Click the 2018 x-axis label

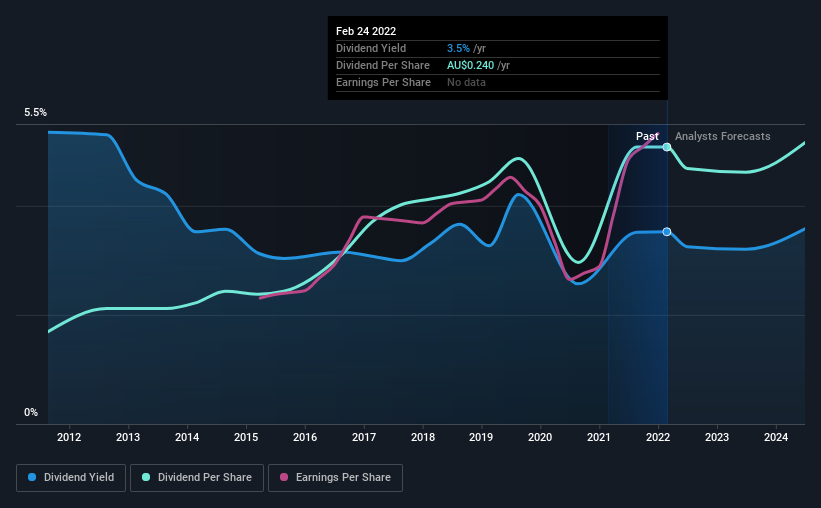pos(423,437)
